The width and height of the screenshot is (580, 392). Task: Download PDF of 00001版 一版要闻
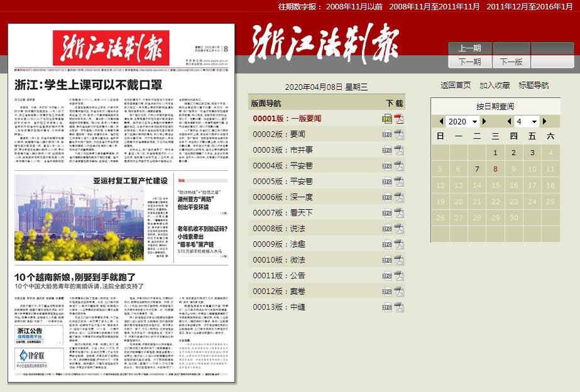399,118
